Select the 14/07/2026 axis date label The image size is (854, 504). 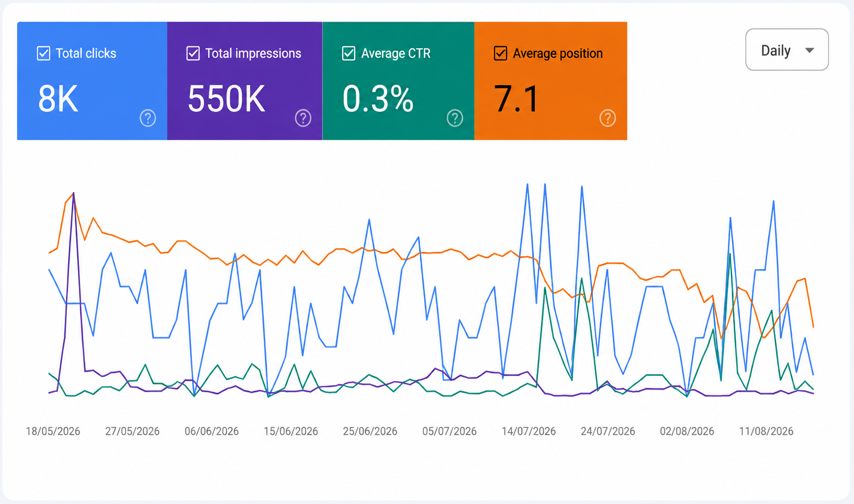point(529,431)
